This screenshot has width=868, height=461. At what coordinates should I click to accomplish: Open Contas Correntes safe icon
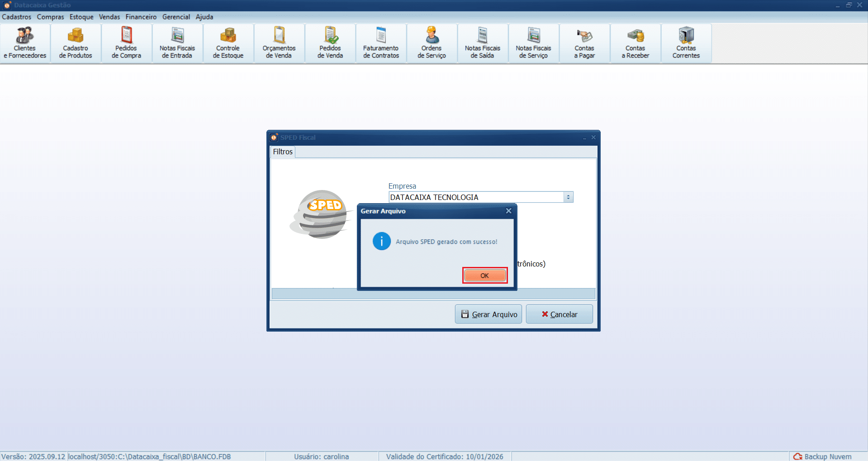tap(686, 43)
